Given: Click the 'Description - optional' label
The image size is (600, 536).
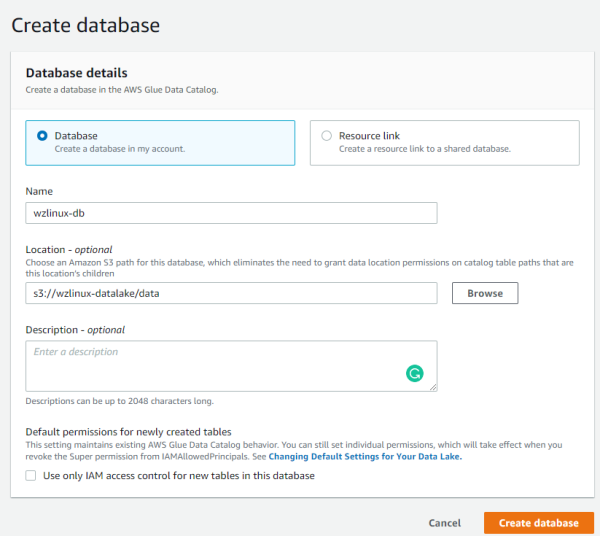Looking at the screenshot, I should (75, 329).
